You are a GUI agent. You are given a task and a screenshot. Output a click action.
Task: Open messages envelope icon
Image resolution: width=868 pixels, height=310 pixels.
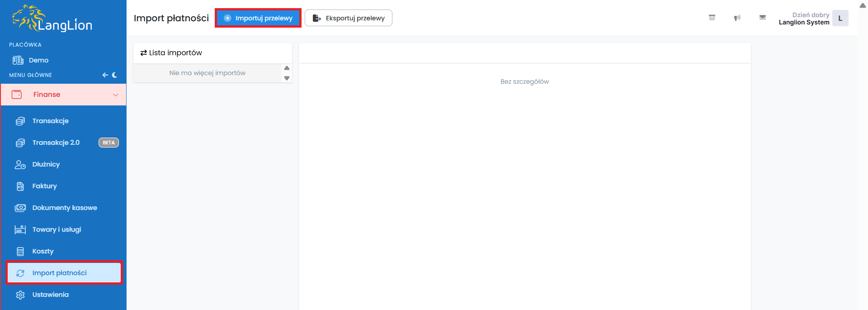click(762, 18)
